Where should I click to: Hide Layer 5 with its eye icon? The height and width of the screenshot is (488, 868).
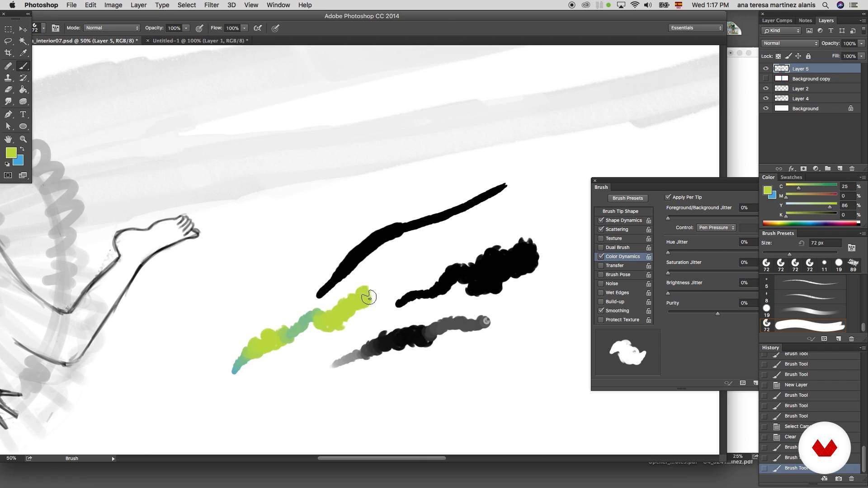click(x=766, y=69)
